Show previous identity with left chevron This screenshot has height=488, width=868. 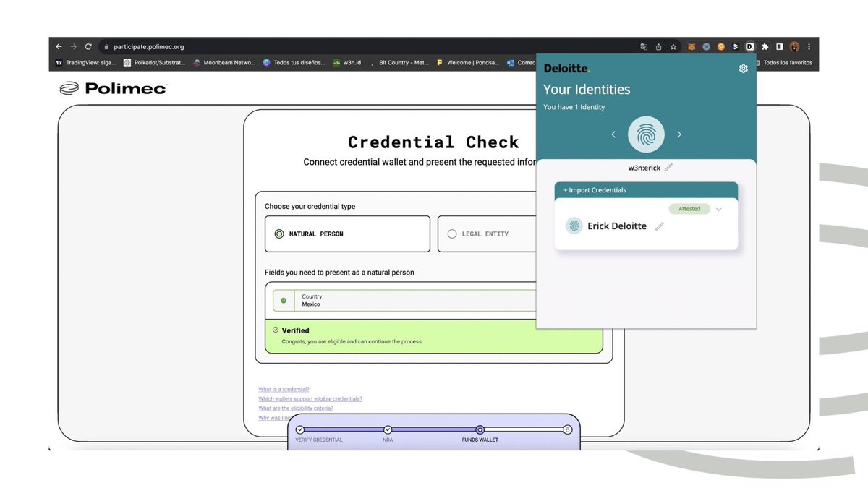(x=613, y=134)
